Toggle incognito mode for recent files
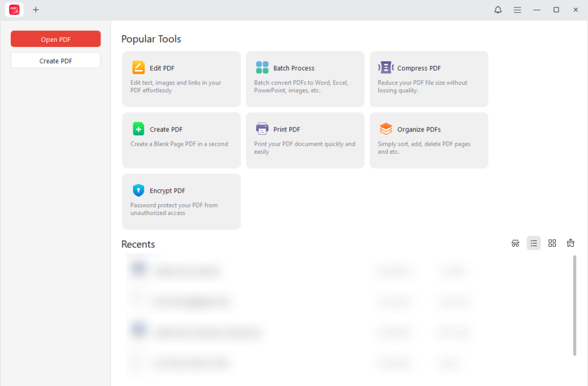The height and width of the screenshot is (386, 588). (x=515, y=243)
